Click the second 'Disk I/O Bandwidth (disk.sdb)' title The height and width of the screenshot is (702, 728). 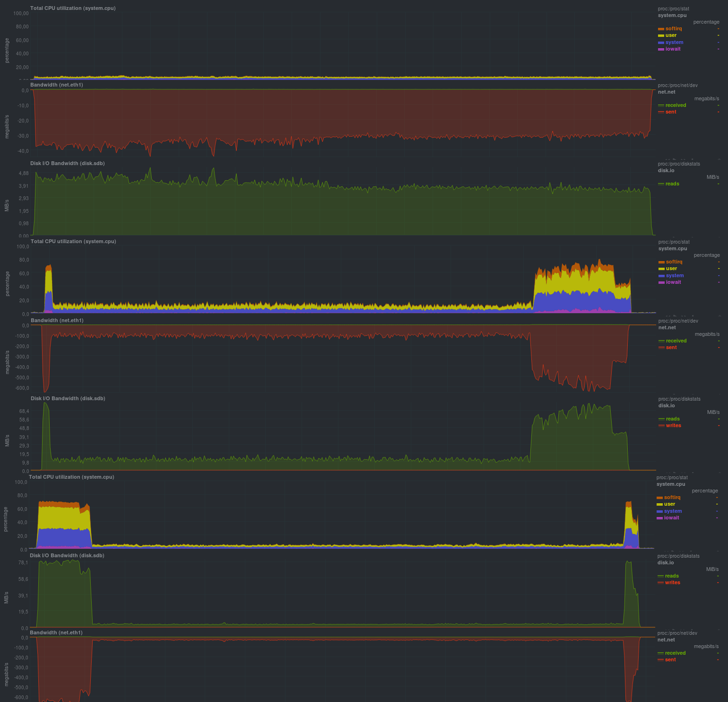pyautogui.click(x=68, y=399)
